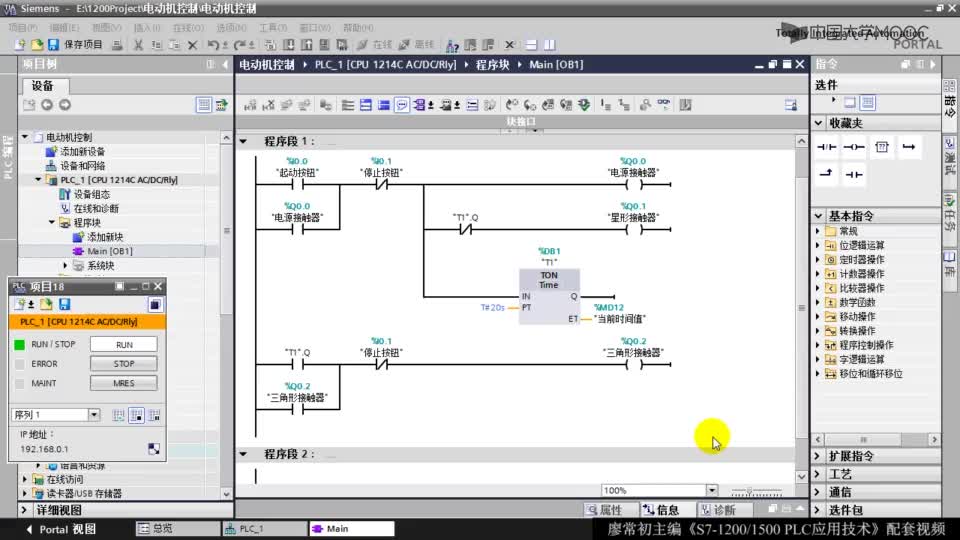Open the help information system icon
Image resolution: width=960 pixels, height=540 pixels.
click(x=452, y=45)
